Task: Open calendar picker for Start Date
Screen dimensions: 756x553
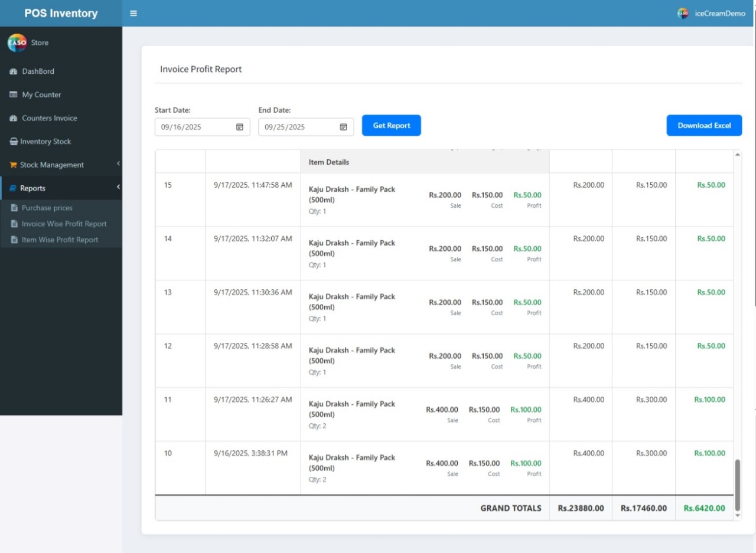Action: [x=240, y=127]
